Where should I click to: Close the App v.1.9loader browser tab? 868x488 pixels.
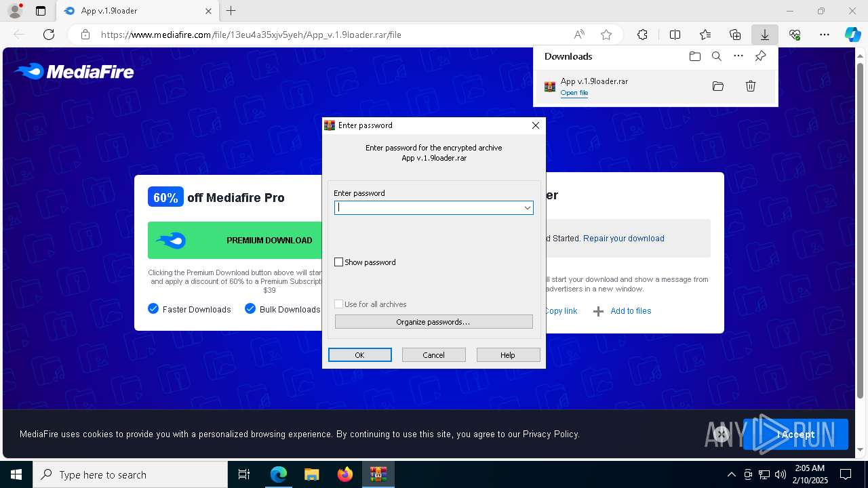coord(209,11)
